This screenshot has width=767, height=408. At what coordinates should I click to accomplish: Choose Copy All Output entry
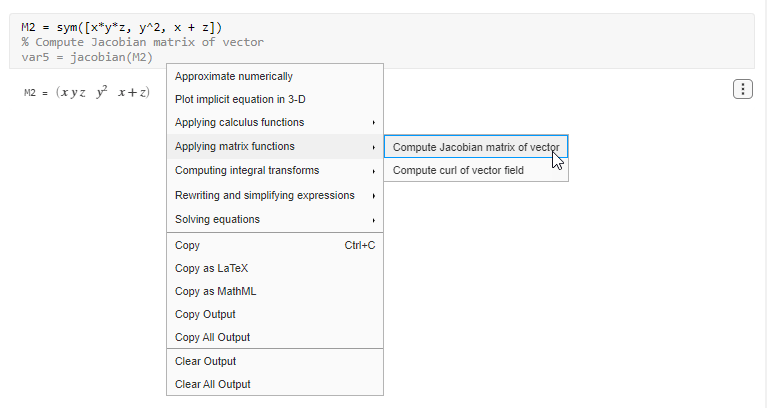pyautogui.click(x=212, y=337)
